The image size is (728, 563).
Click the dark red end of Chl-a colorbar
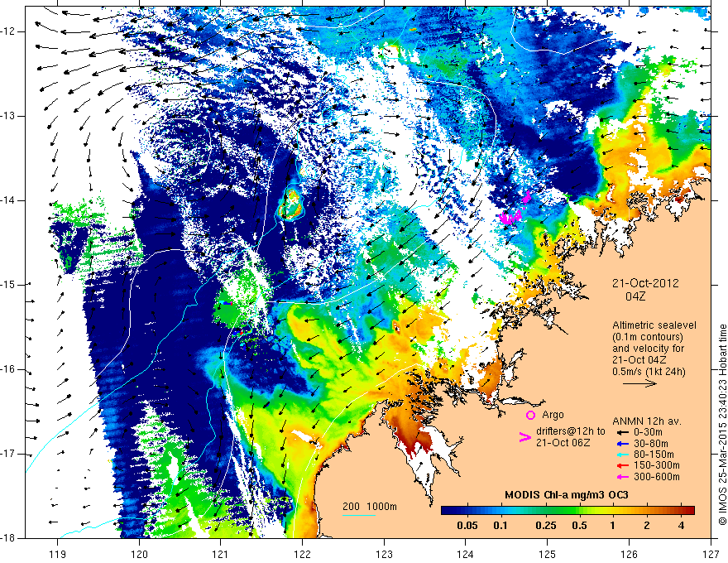click(x=690, y=510)
